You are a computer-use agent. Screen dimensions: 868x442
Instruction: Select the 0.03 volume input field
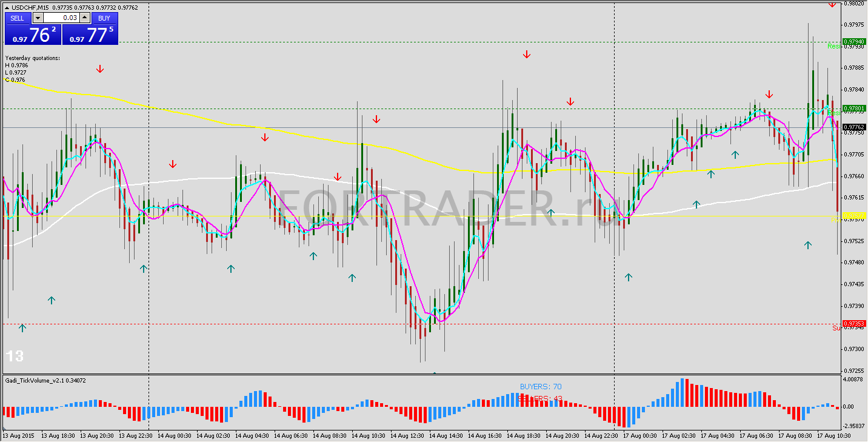[x=61, y=18]
